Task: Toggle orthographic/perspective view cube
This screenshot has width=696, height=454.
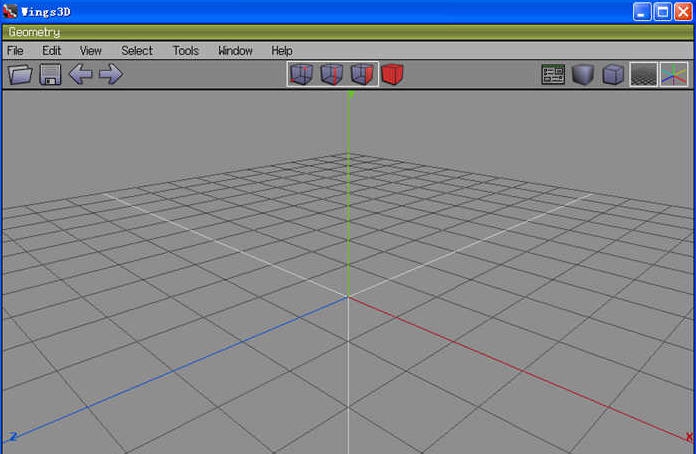Action: pos(613,74)
